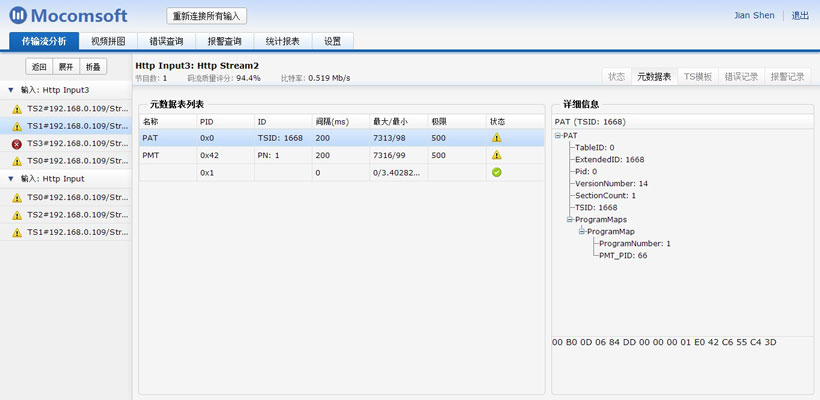Click the 返回 button
This screenshot has height=400, width=820.
click(x=39, y=66)
